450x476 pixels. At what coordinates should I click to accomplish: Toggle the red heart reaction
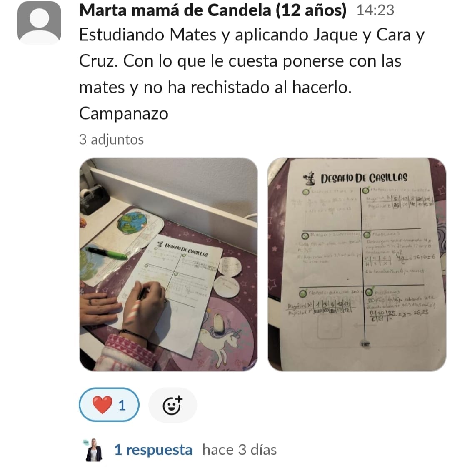click(109, 405)
